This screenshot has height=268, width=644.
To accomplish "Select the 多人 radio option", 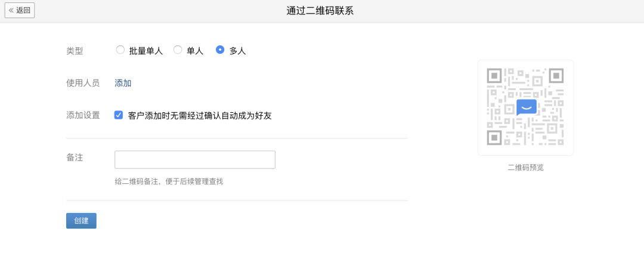I will [220, 50].
